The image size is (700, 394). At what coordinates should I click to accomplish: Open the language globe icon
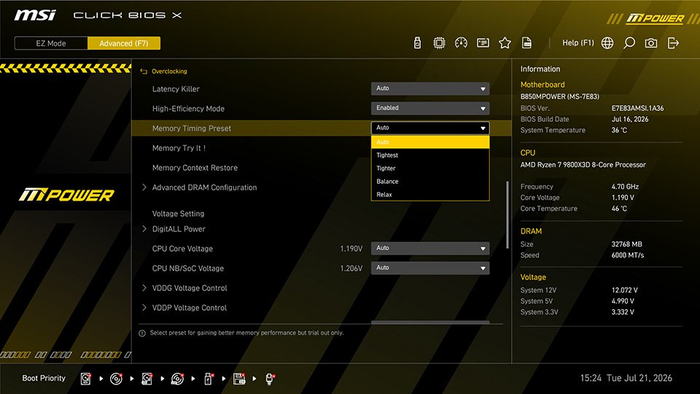[x=607, y=43]
